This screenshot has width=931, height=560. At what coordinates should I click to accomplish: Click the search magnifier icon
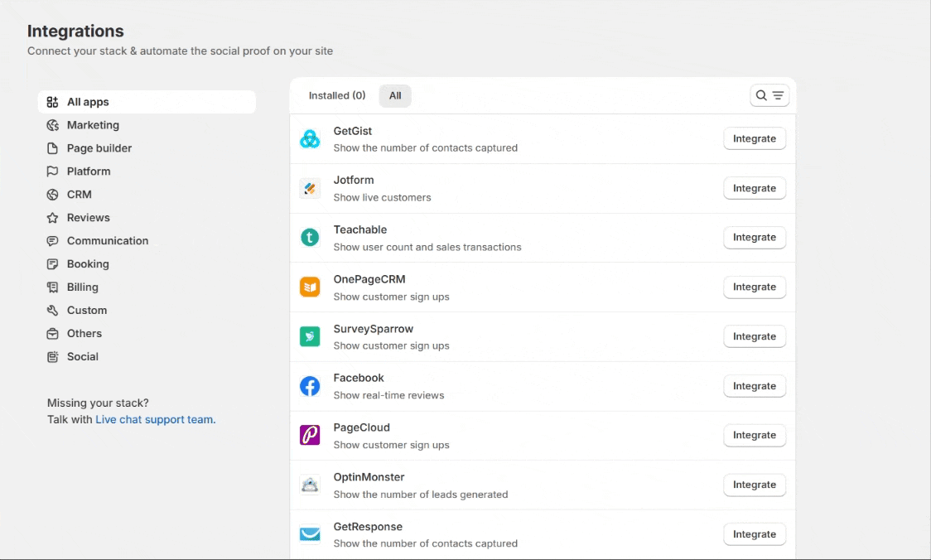761,95
